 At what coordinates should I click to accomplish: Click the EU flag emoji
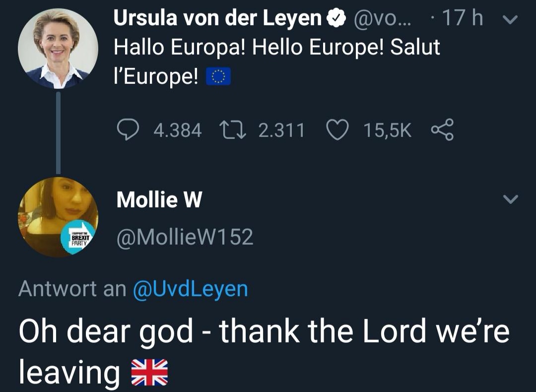pyautogui.click(x=218, y=77)
